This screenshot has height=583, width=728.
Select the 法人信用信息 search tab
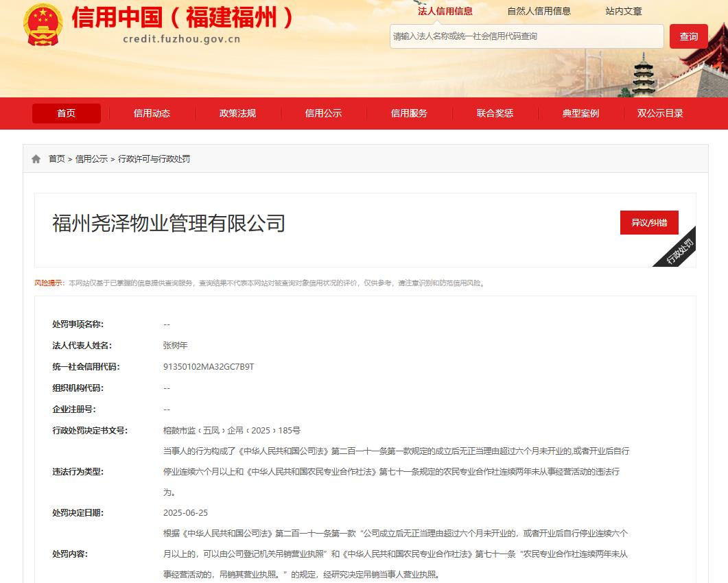pos(445,11)
